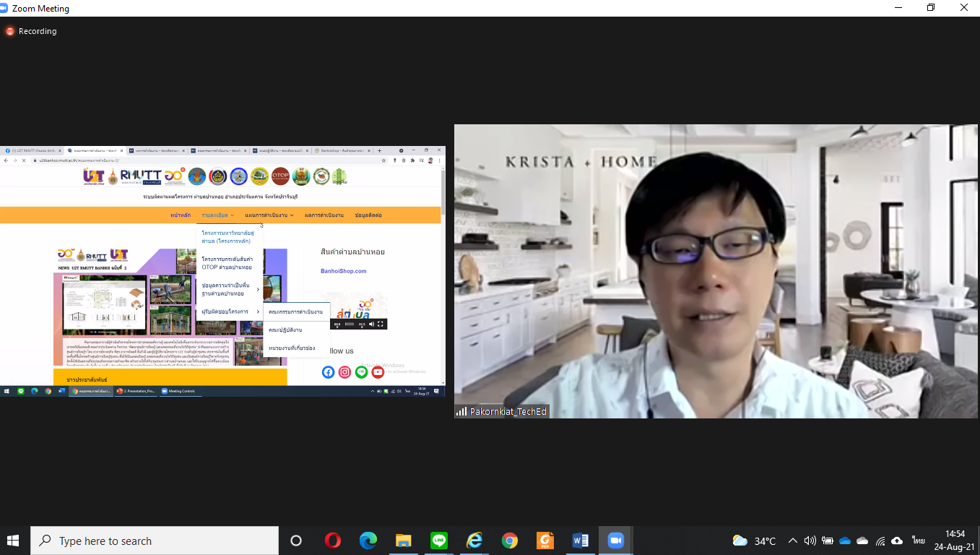Click the Facebook icon under Follow us
This screenshot has height=555, width=980.
328,372
